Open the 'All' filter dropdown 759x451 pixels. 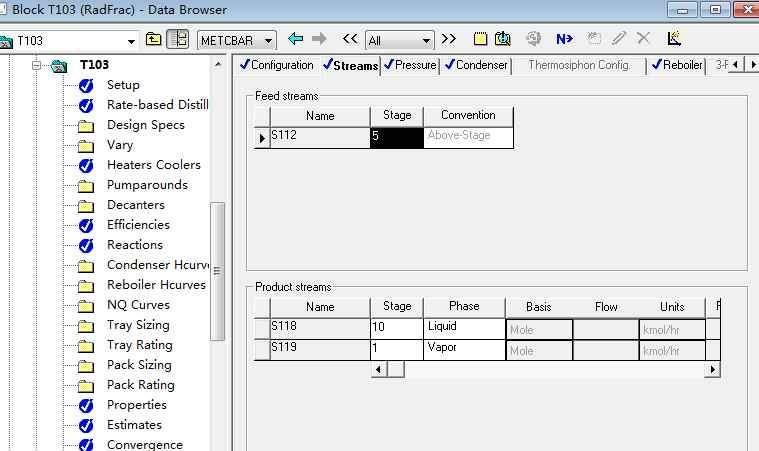pyautogui.click(x=426, y=41)
